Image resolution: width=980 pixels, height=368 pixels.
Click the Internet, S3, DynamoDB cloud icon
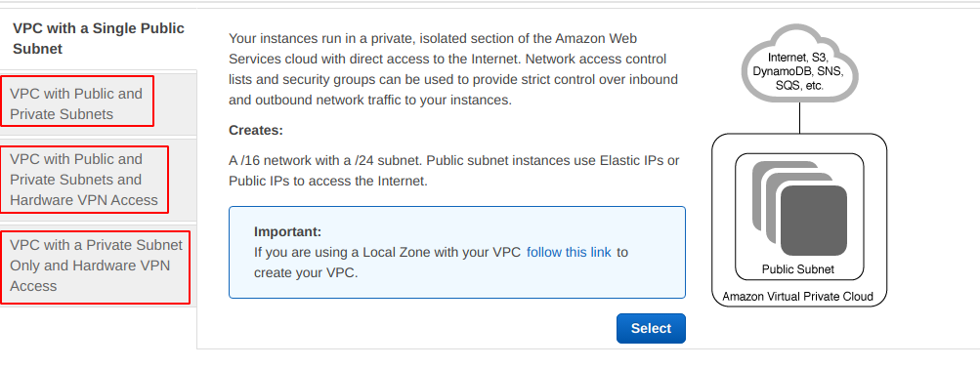tap(799, 63)
